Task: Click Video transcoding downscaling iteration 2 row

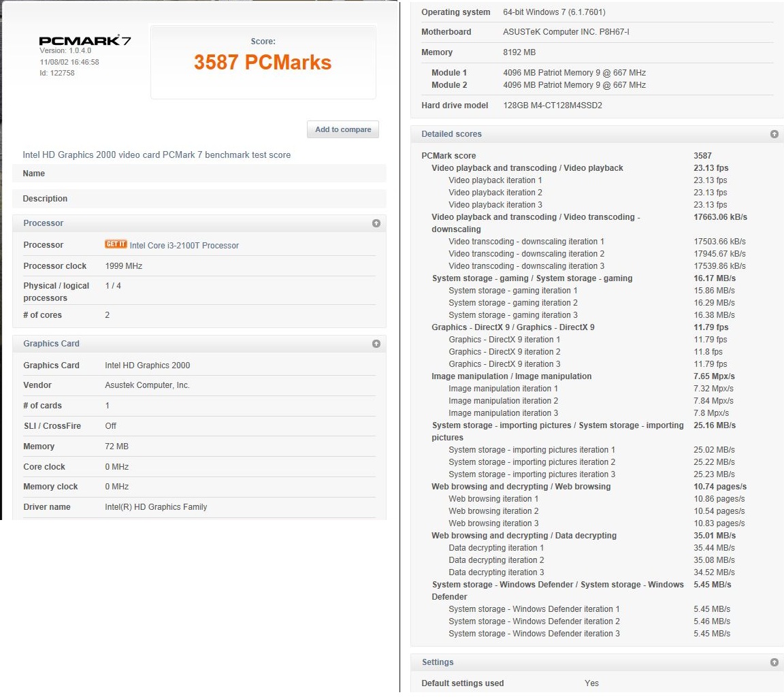Action: pos(597,254)
